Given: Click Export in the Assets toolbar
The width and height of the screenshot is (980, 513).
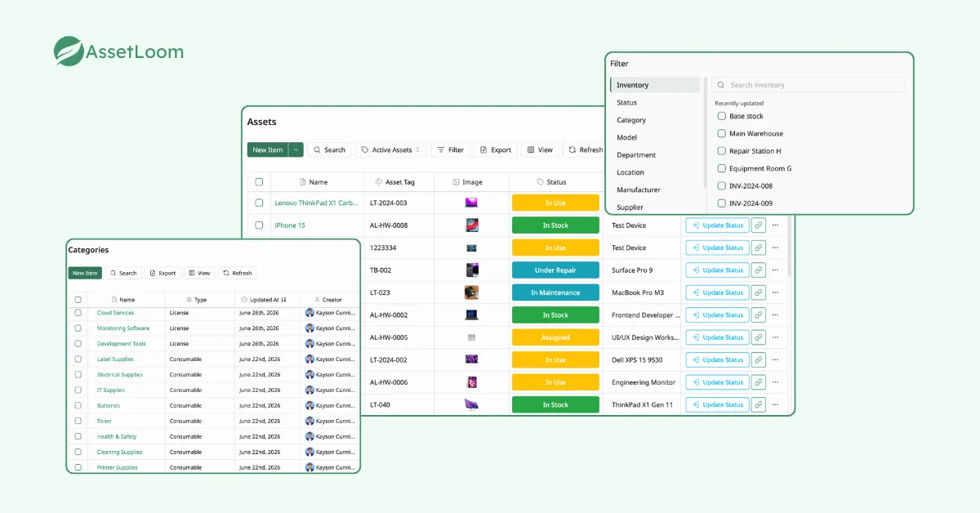Looking at the screenshot, I should (x=495, y=150).
